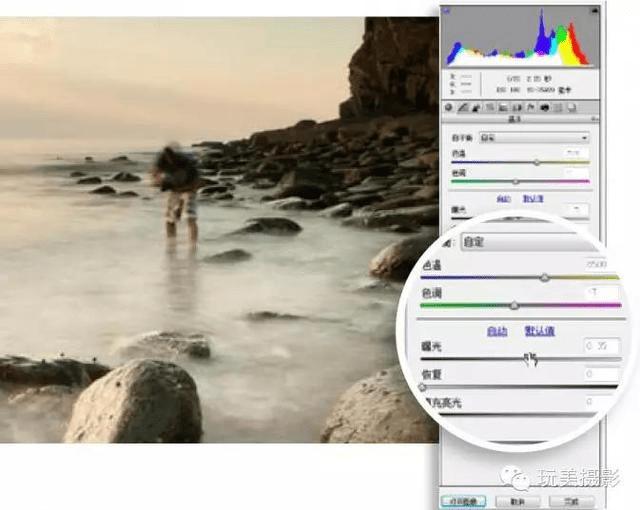This screenshot has width=640, height=510.
Task: Open the Lens Corrections tab icon
Action: [x=517, y=108]
